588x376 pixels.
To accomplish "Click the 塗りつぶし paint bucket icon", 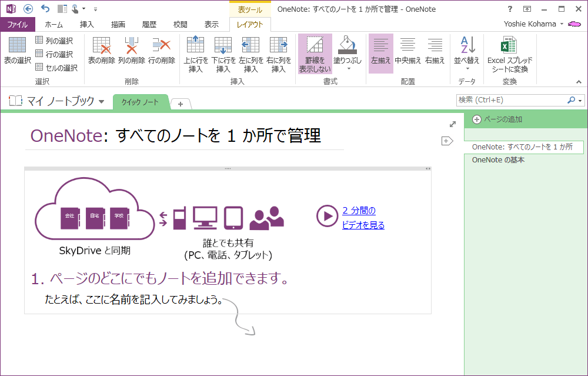I will (x=348, y=45).
